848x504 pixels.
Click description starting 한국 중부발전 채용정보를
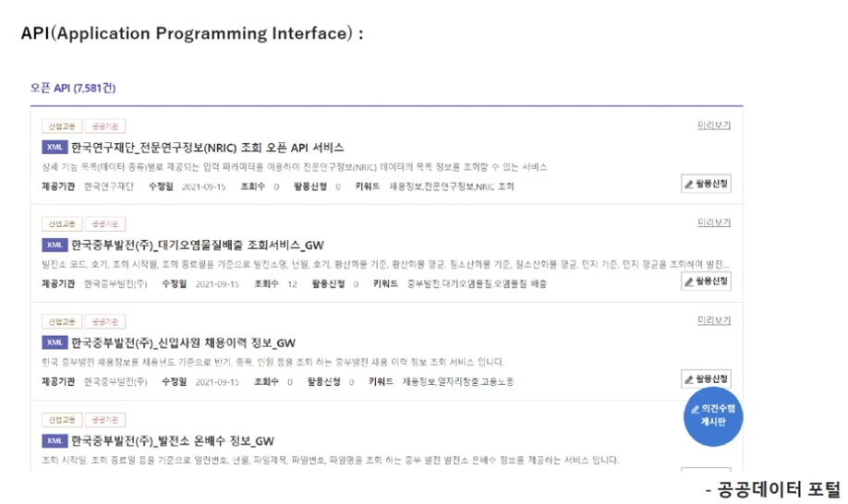(x=273, y=363)
